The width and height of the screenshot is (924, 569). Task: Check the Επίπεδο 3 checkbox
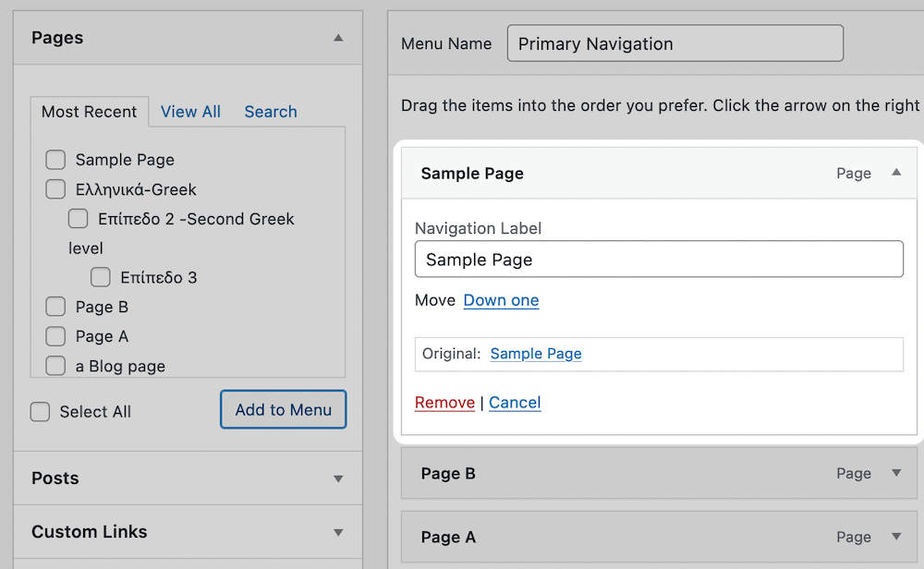(x=101, y=277)
